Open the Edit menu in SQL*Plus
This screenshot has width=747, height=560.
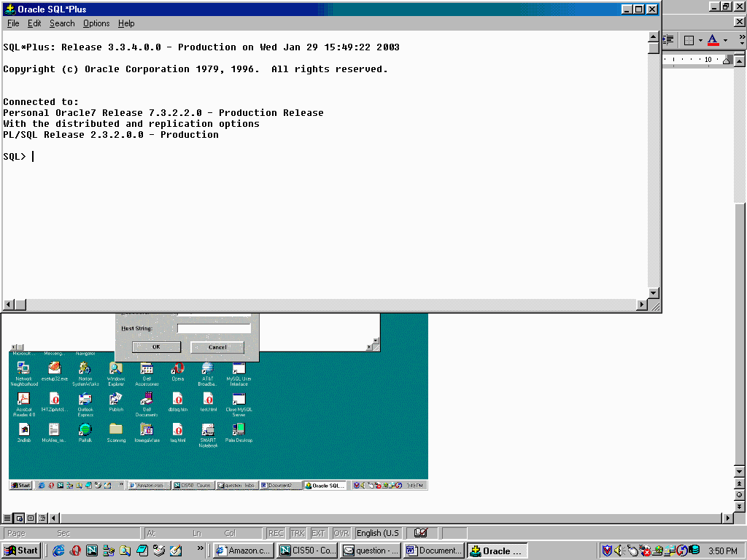[x=34, y=23]
